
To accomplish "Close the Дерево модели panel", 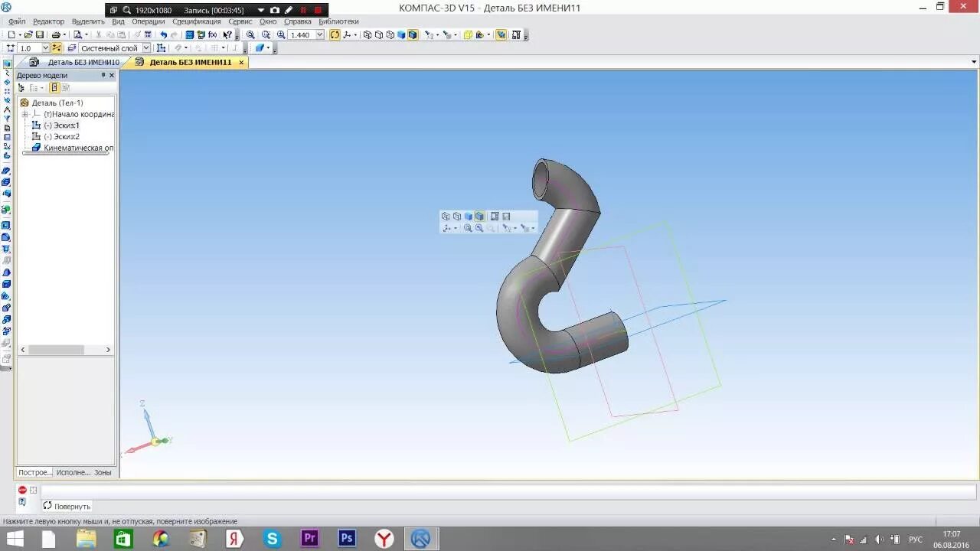I will [112, 75].
